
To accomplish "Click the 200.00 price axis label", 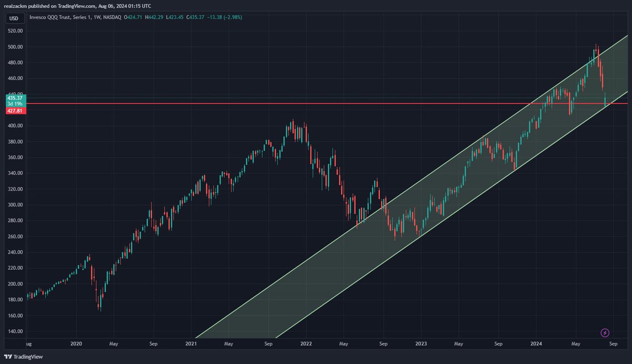I will (15, 284).
